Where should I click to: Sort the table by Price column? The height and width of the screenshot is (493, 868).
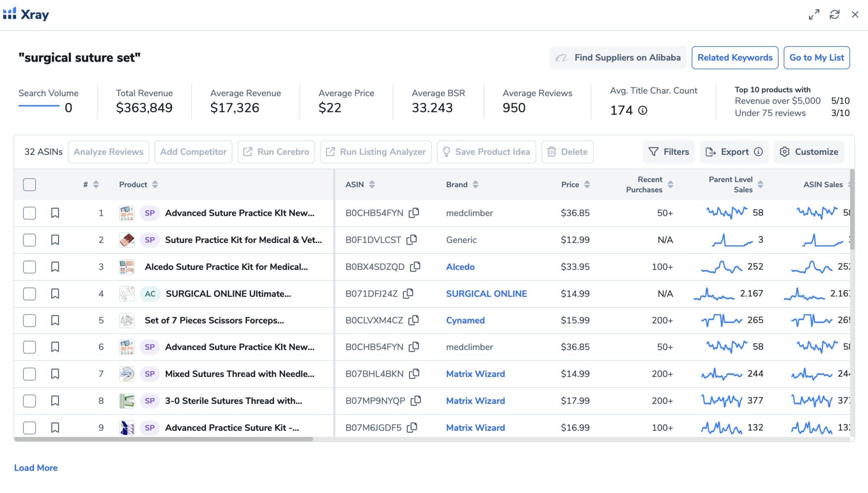pos(587,184)
